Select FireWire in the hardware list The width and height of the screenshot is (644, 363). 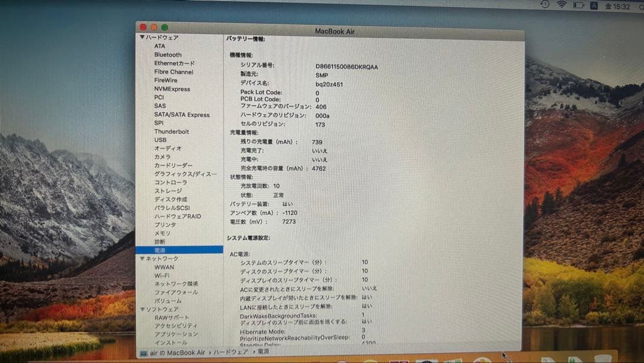pos(166,80)
